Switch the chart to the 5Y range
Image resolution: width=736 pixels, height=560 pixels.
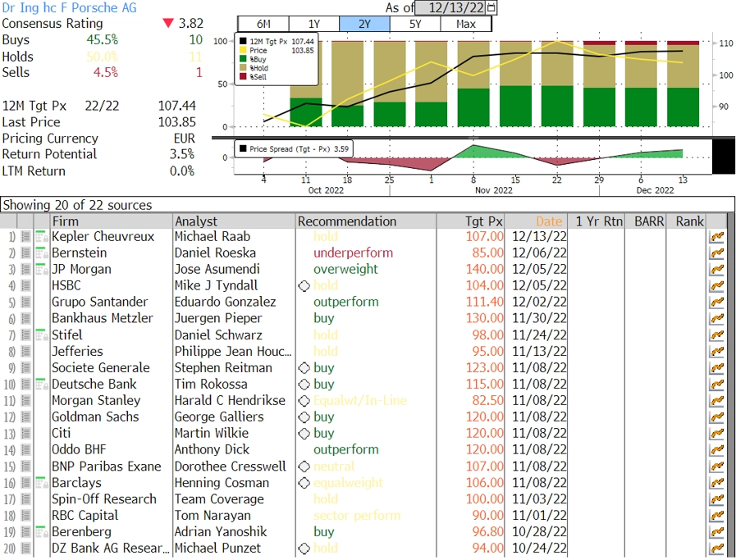point(415,24)
